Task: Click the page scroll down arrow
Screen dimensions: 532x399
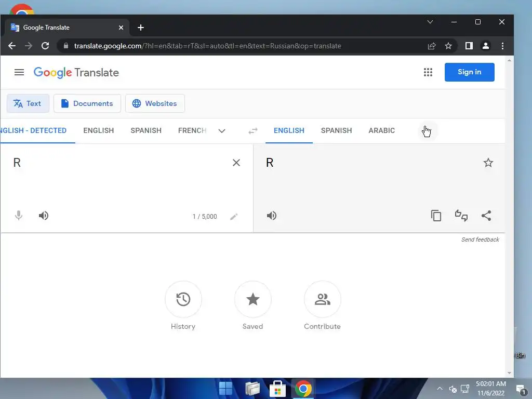Action: (509, 373)
